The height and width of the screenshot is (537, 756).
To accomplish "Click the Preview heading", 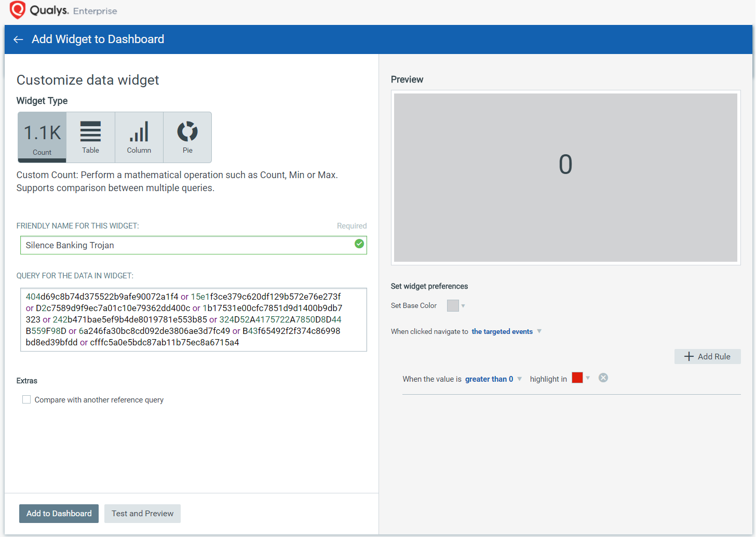I will coord(407,79).
